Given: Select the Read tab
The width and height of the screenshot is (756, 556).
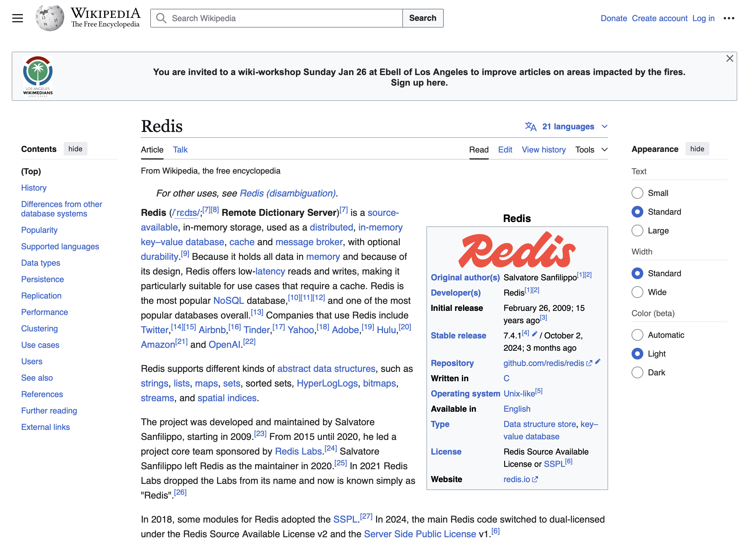Looking at the screenshot, I should click(x=479, y=150).
